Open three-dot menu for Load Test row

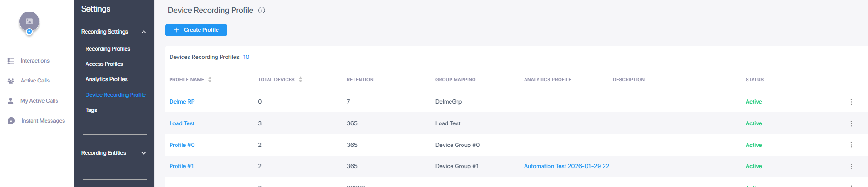pyautogui.click(x=851, y=123)
